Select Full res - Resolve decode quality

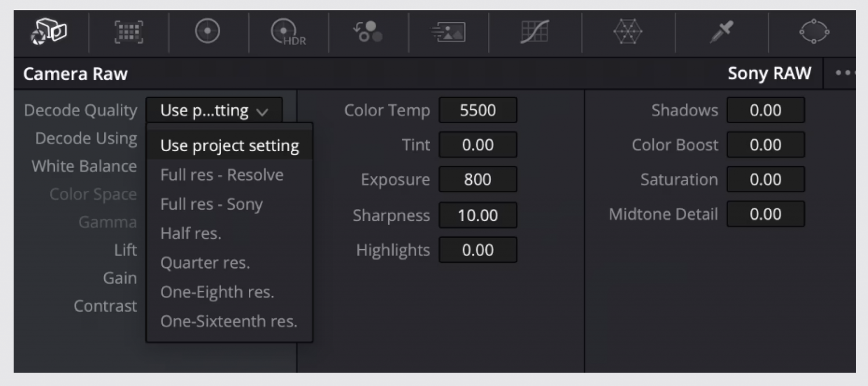point(222,174)
